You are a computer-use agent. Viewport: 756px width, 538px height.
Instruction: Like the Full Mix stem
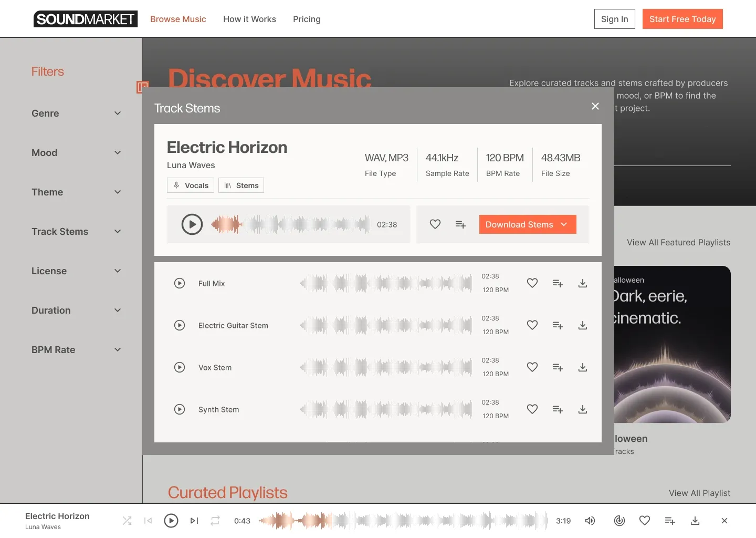(x=532, y=283)
